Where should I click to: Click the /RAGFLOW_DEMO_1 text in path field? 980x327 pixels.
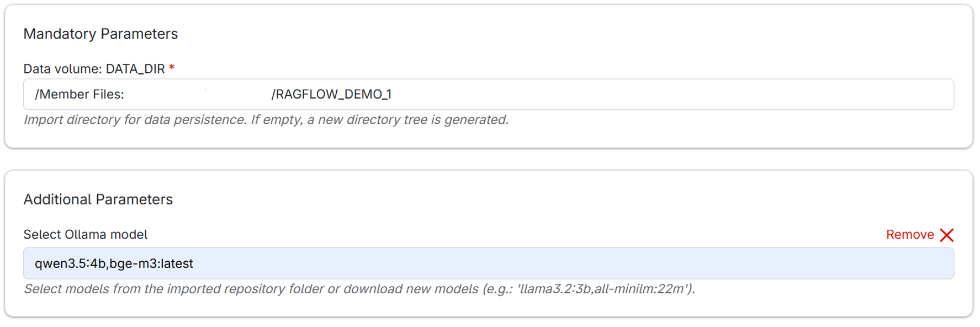331,94
